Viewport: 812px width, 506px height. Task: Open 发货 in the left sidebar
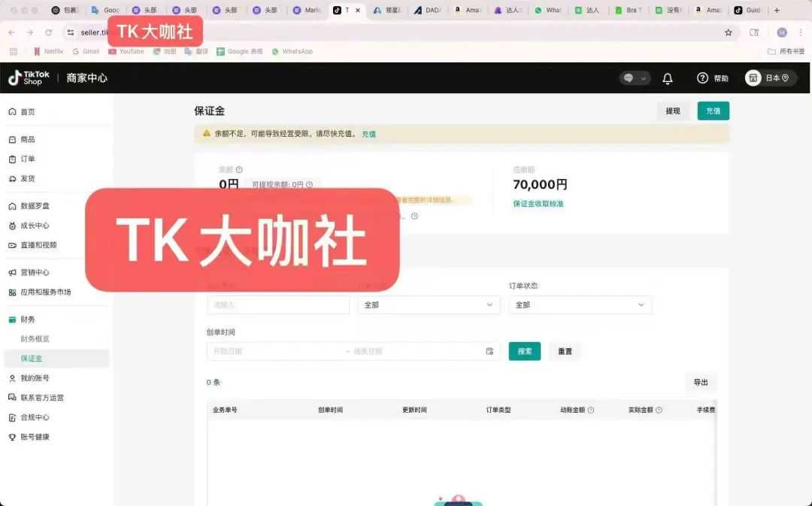(x=29, y=179)
